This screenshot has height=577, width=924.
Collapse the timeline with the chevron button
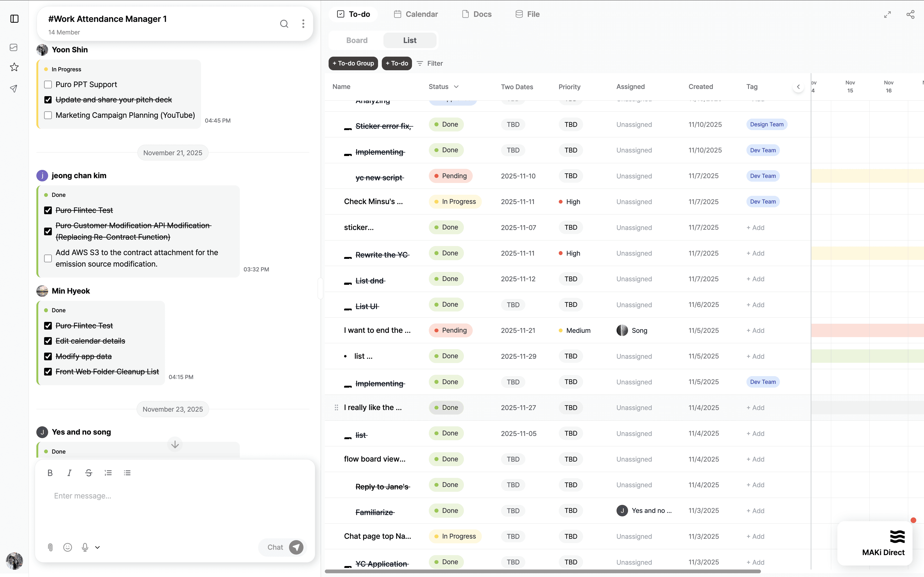[798, 87]
